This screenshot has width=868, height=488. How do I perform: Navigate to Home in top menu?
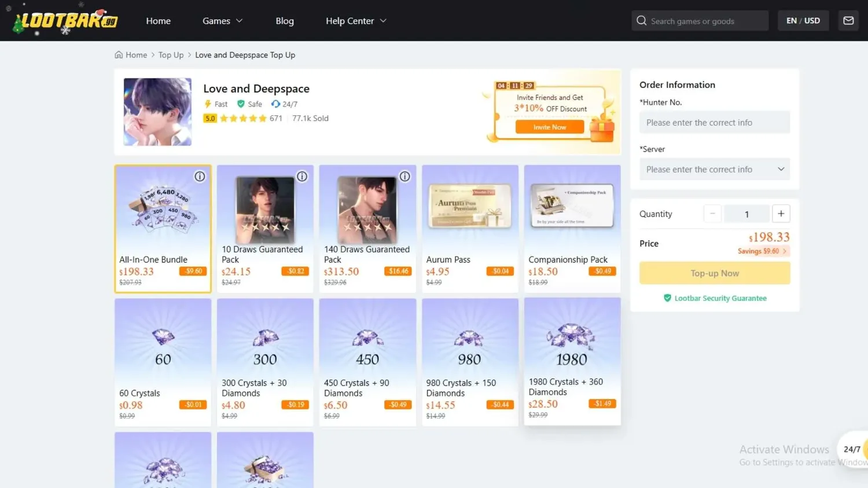158,21
